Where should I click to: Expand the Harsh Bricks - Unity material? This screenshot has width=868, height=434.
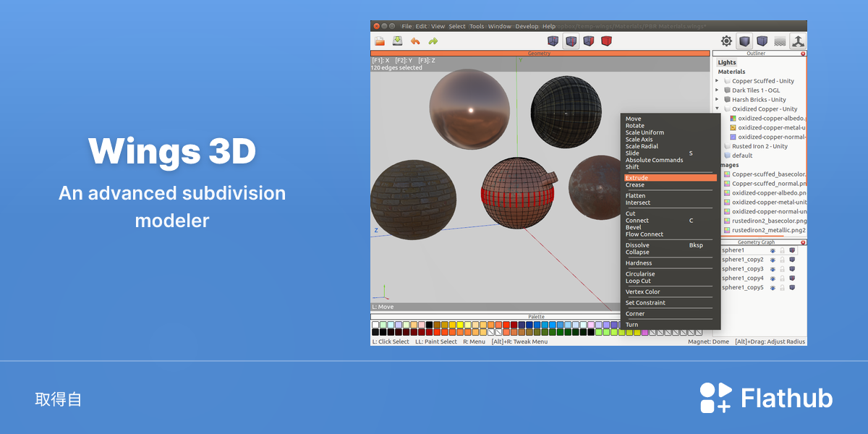click(x=717, y=100)
